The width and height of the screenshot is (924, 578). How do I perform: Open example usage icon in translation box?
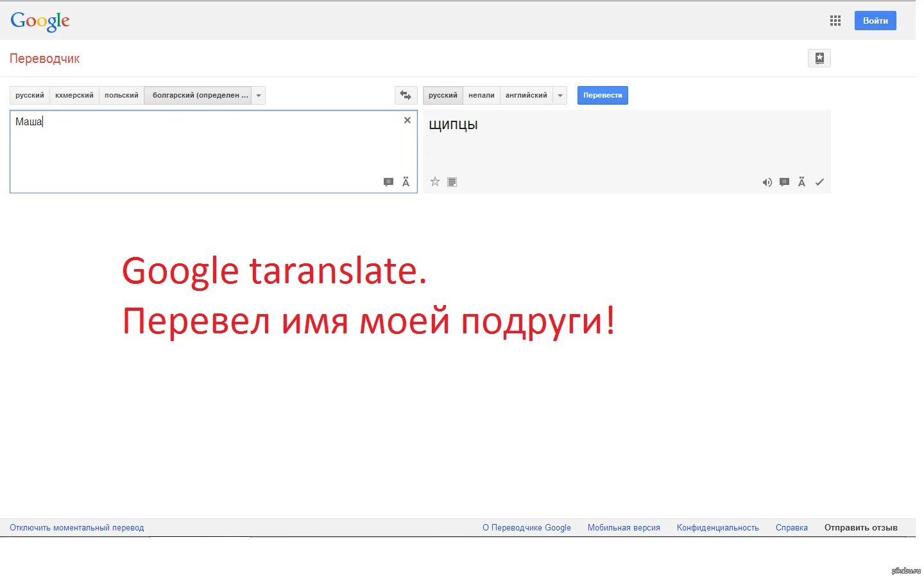(784, 182)
